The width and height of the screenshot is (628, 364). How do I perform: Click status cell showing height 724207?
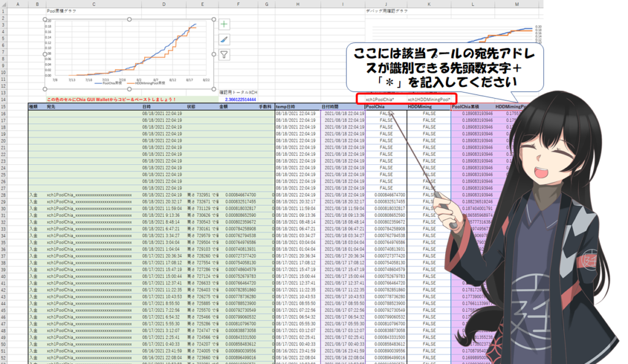tap(202, 344)
